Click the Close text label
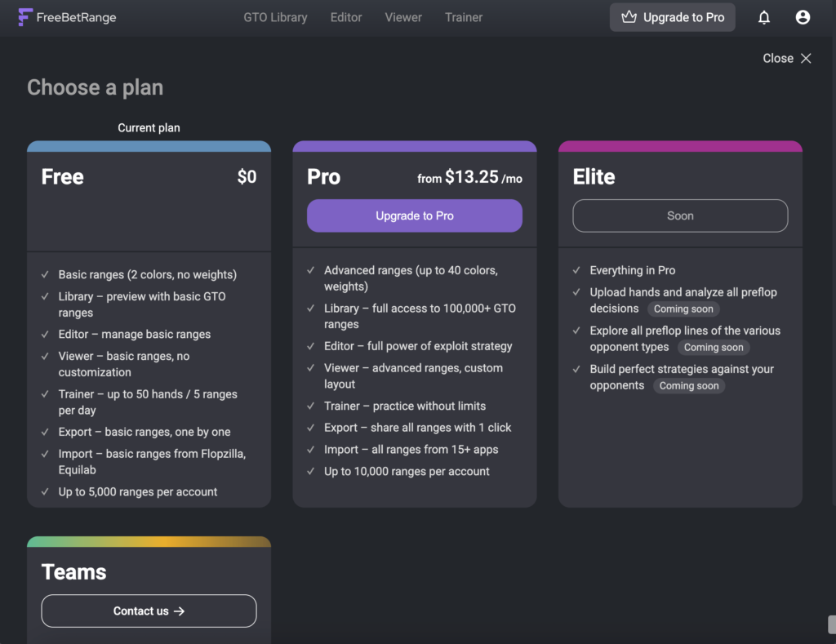Viewport: 836px width, 644px height. pyautogui.click(x=776, y=58)
